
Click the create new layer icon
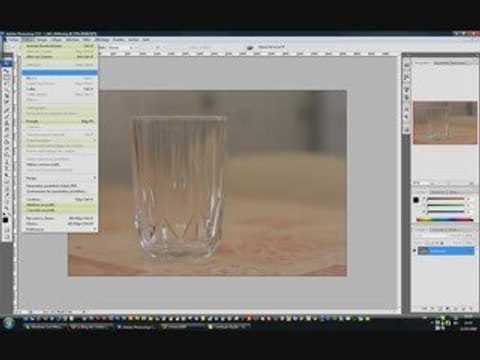coord(463,308)
